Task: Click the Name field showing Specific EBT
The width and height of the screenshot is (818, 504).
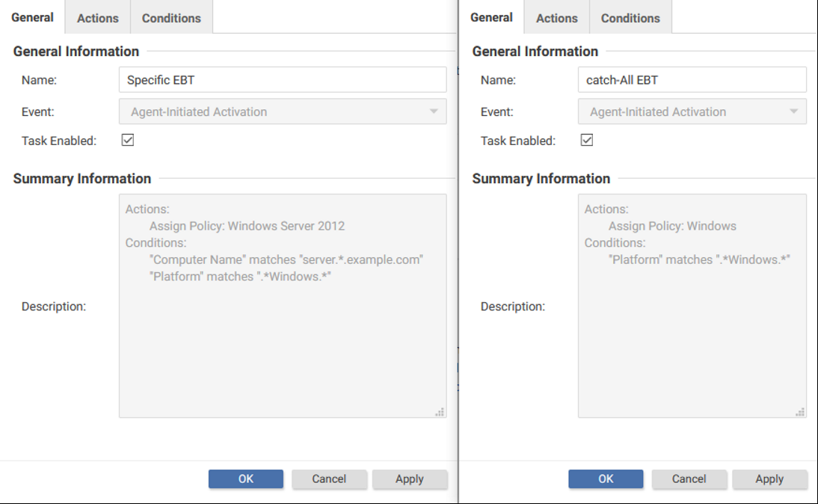Action: [282, 79]
